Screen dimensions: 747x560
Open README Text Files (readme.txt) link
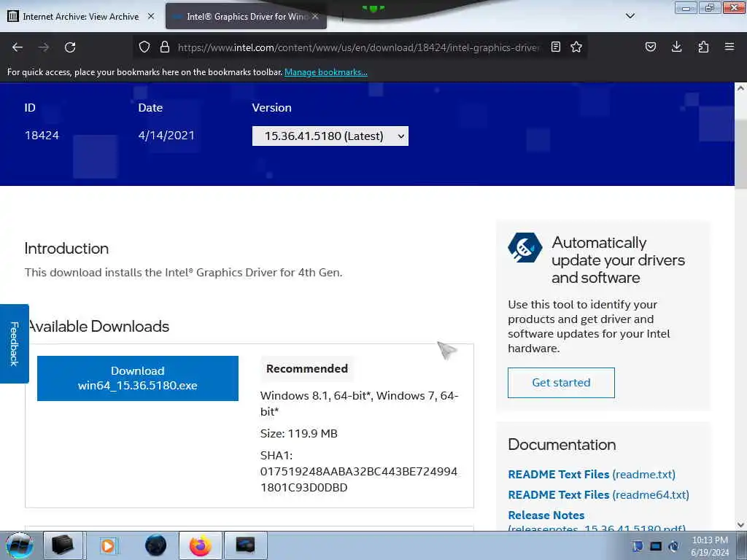pyautogui.click(x=592, y=474)
